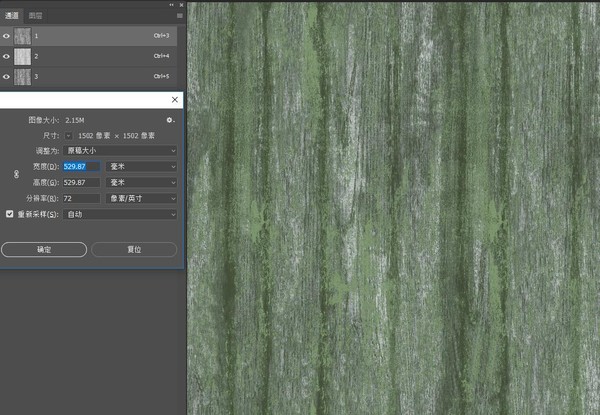Open the resample method 自动 dropdown
This screenshot has width=600, height=415.
click(120, 214)
